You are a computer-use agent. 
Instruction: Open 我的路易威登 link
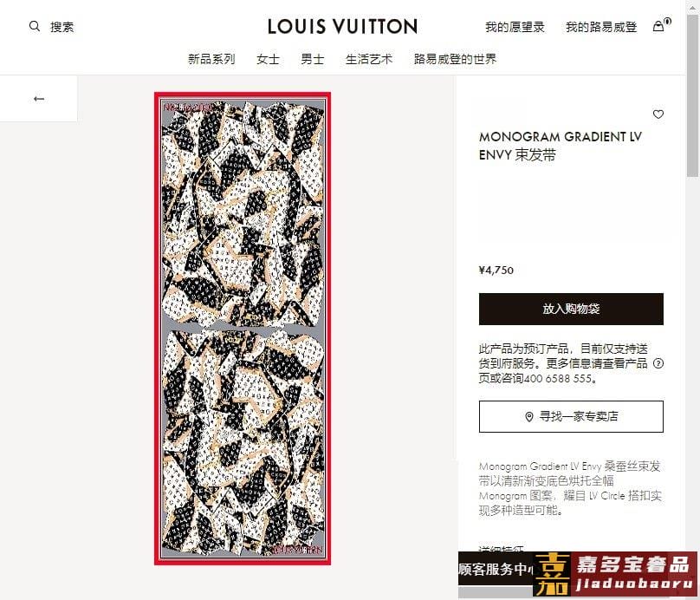(601, 27)
